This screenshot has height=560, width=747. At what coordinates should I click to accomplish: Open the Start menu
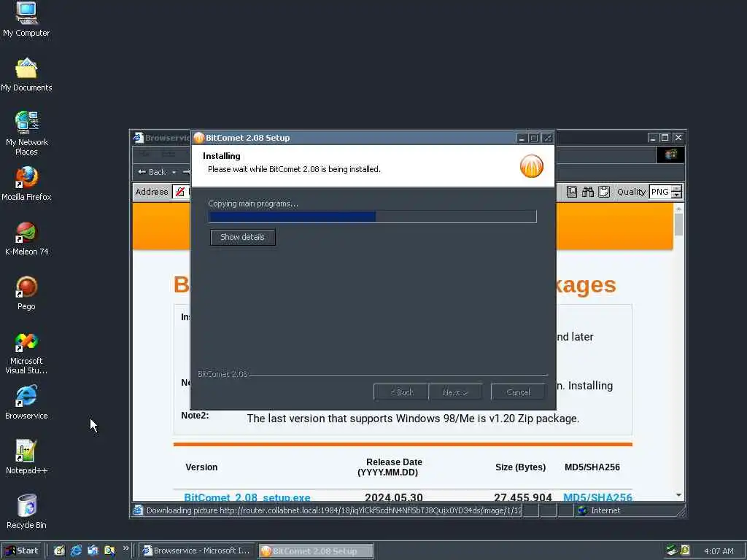(21, 551)
